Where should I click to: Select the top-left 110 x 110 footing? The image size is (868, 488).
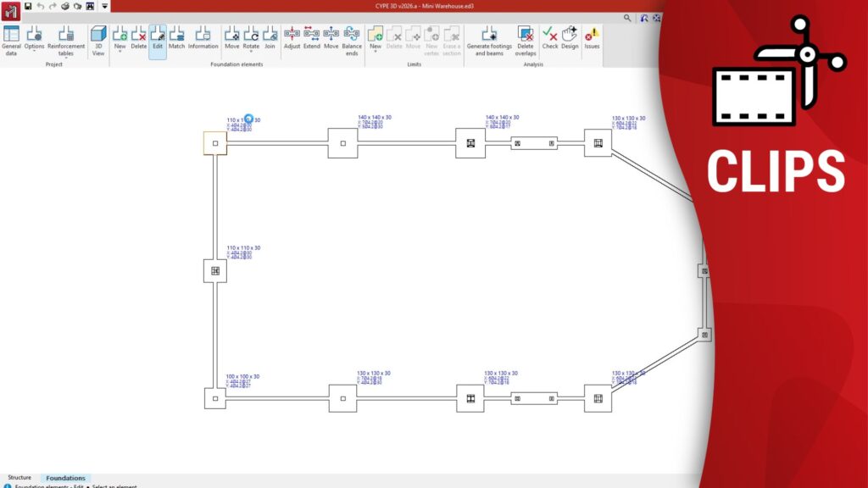[215, 143]
